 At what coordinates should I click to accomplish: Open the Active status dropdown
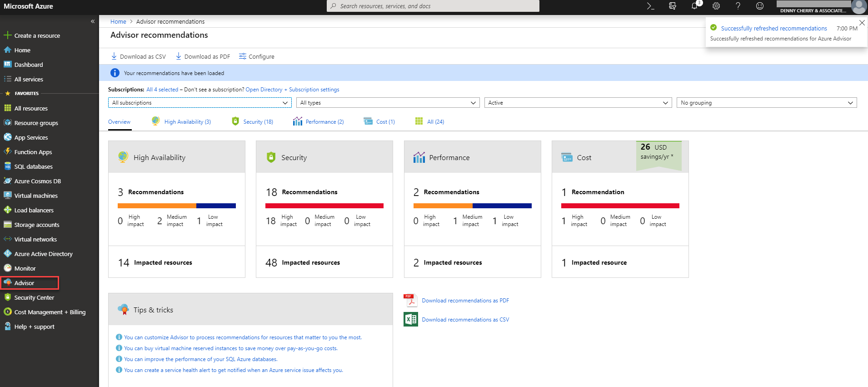pos(578,103)
